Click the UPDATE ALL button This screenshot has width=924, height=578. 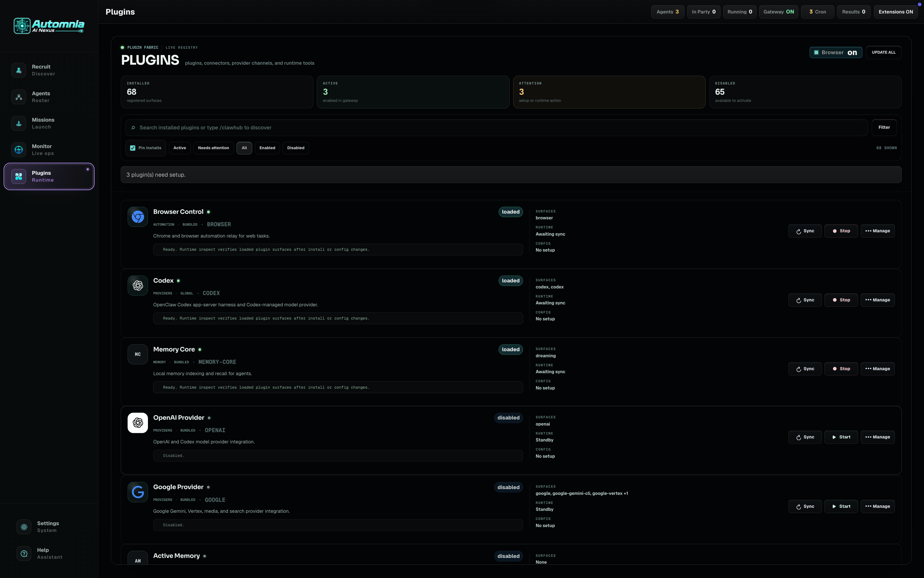pyautogui.click(x=884, y=52)
